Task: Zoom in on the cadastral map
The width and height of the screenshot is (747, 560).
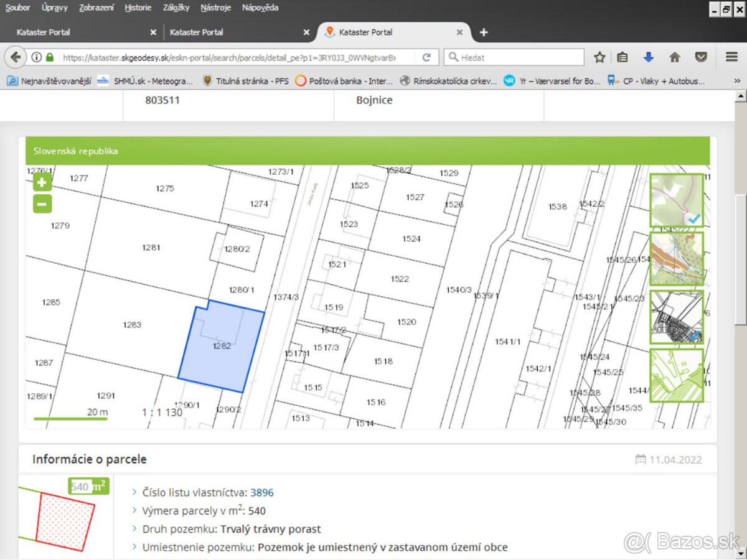Action: (42, 182)
